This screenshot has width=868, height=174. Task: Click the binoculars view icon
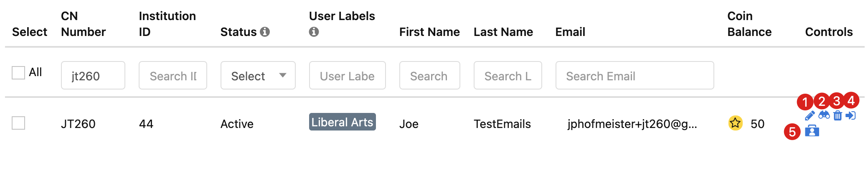824,115
